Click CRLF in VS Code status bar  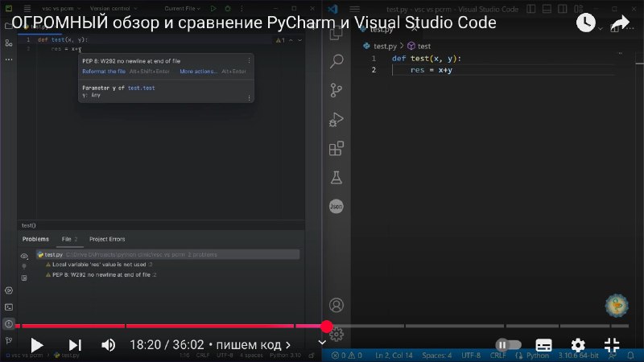tap(497, 355)
